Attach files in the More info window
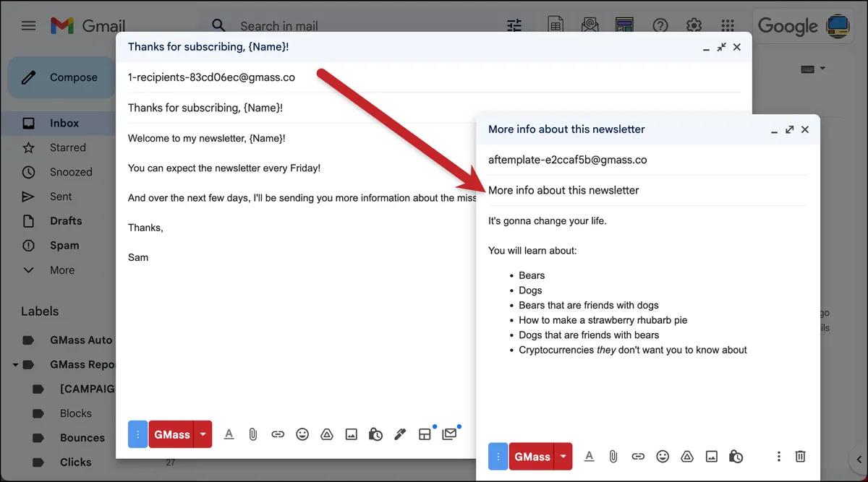The width and height of the screenshot is (868, 482). (x=613, y=457)
